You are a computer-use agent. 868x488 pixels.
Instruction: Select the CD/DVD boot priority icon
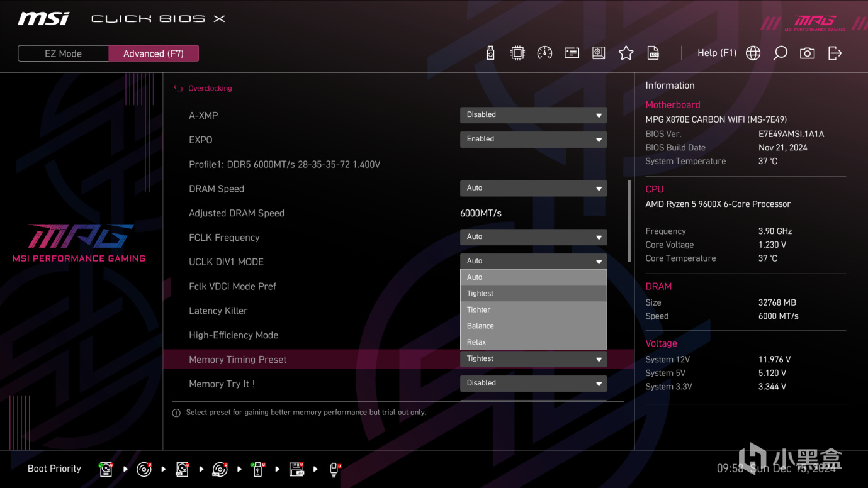tap(144, 469)
